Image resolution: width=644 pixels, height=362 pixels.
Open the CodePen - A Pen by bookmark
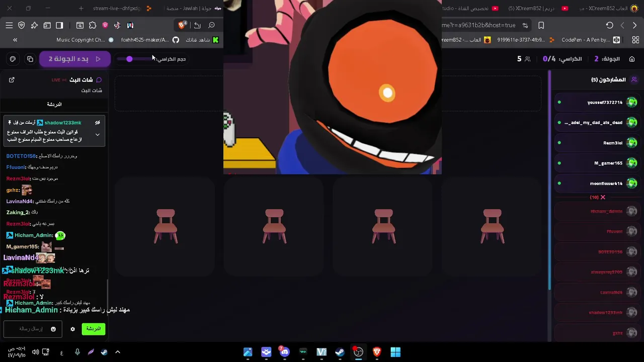coord(591,40)
